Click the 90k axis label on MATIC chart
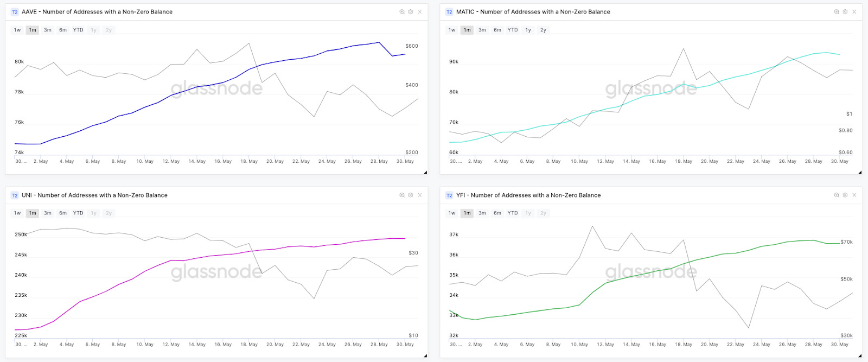This screenshot has width=868, height=362. tap(454, 62)
